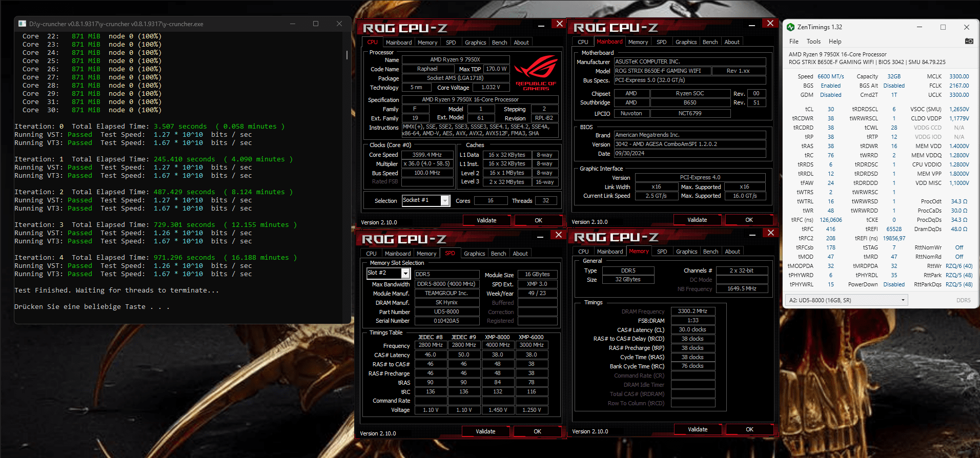Click the camera screenshot icon in ZenTimings
Screen dimensions: 980x458
[969, 41]
